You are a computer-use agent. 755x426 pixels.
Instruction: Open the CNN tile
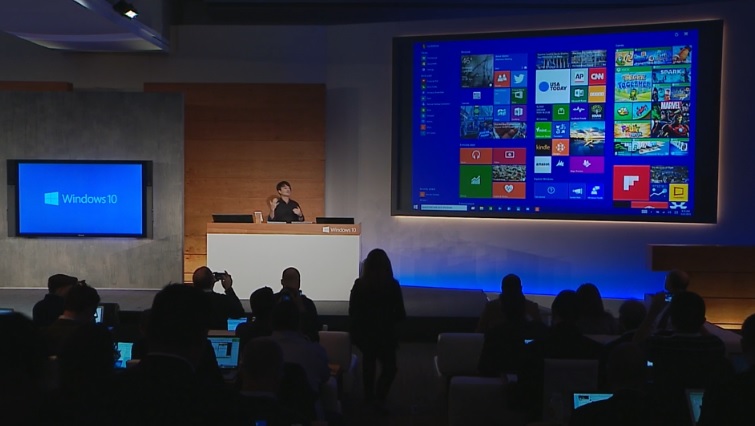click(597, 77)
